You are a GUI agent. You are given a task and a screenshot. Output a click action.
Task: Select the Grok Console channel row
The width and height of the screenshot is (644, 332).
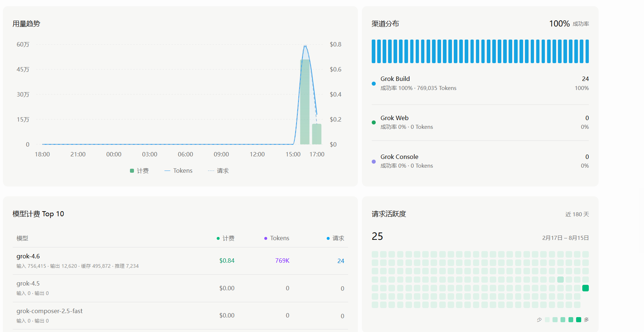pos(480,161)
